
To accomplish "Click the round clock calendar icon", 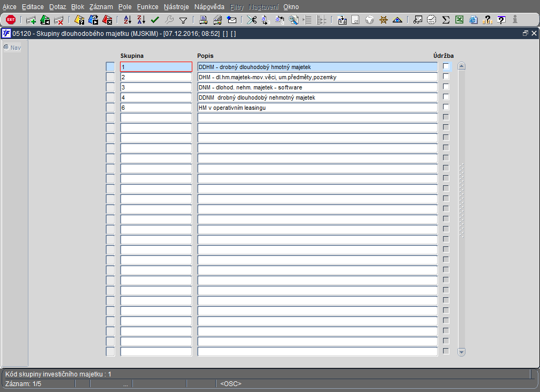I will pyautogui.click(x=432, y=20).
